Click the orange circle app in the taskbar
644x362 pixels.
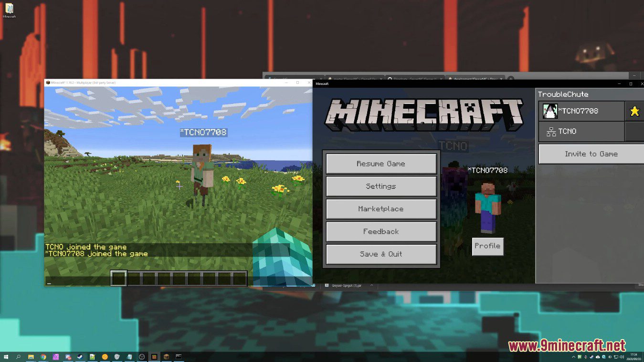pos(105,357)
